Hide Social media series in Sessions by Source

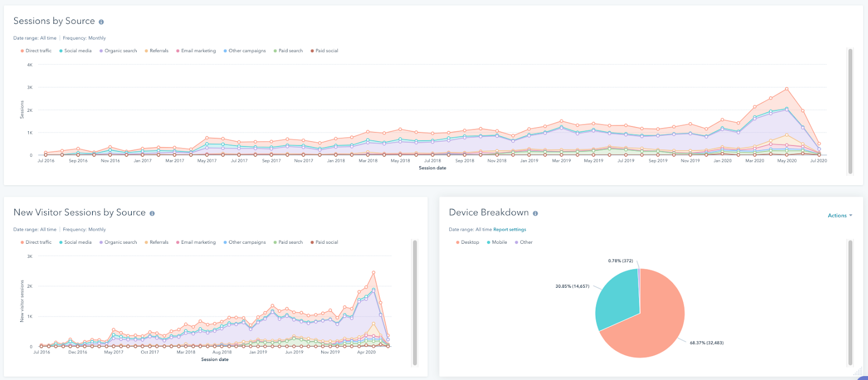point(75,51)
